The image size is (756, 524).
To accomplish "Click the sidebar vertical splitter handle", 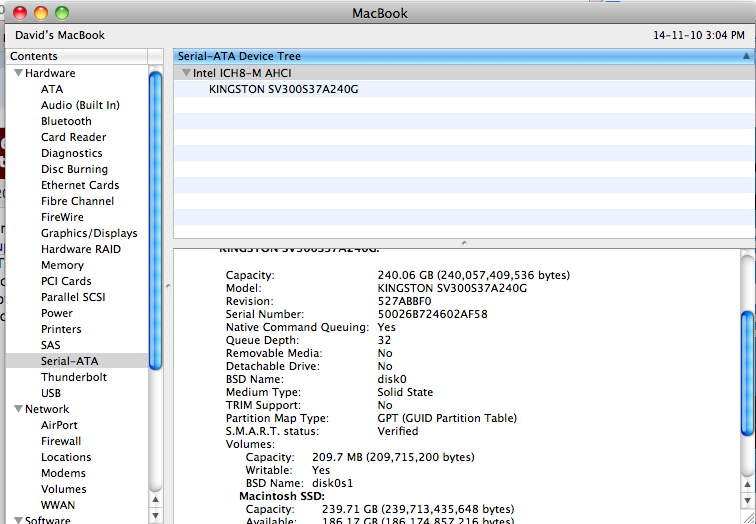I will click(168, 286).
